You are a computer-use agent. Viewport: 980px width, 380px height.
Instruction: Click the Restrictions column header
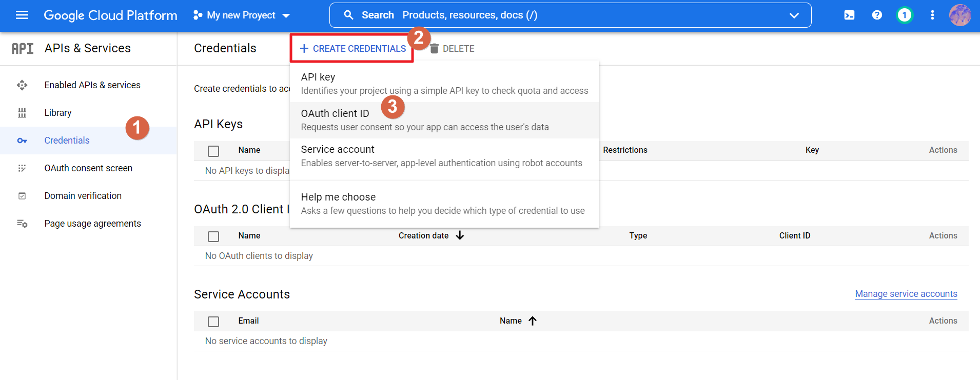pos(625,150)
